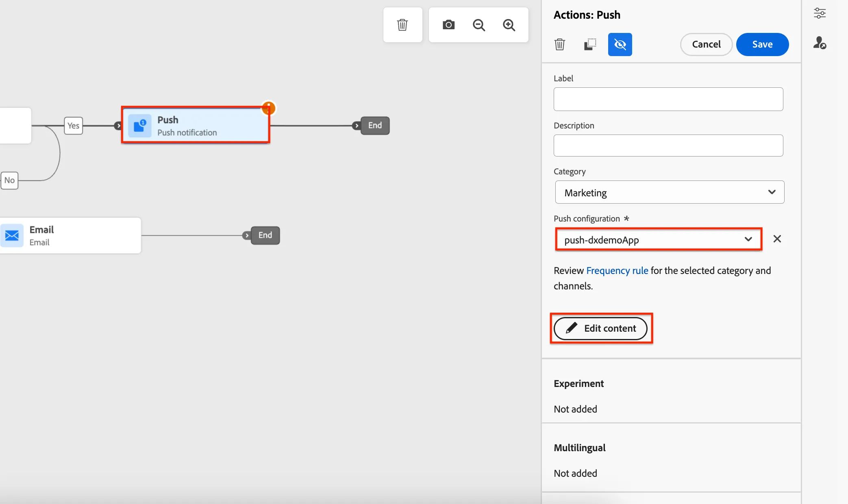Open the test profile user icon
848x504 pixels.
(x=820, y=43)
